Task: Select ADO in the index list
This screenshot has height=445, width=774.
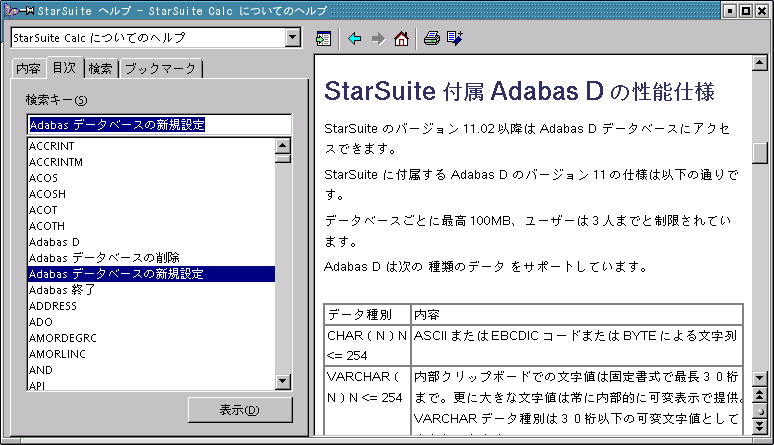Action: 151,322
